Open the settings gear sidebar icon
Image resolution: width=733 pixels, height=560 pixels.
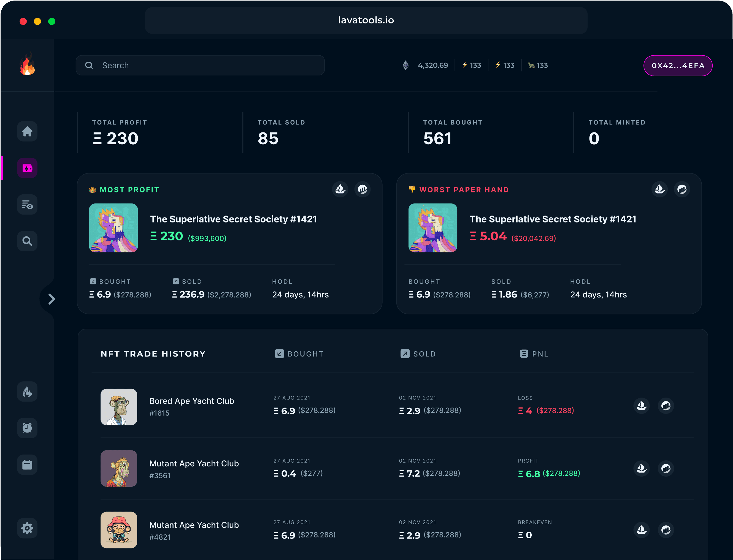(x=27, y=528)
